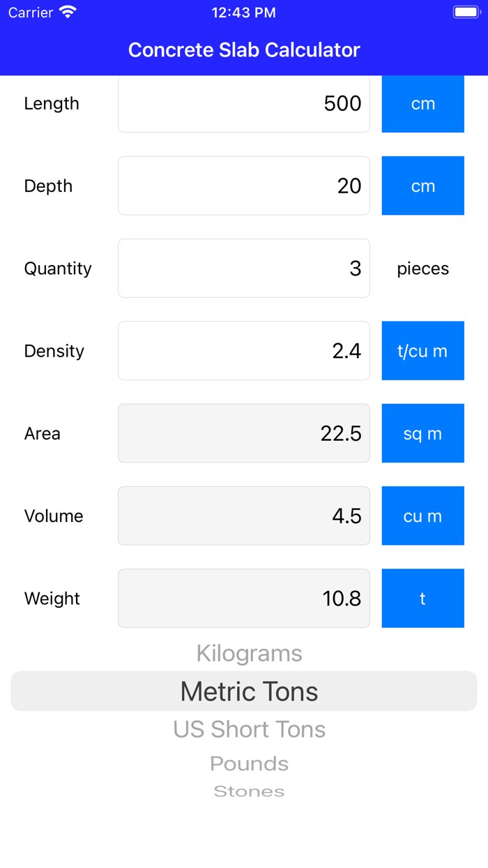488x868 pixels.
Task: Switch the Area unit sq m
Action: 422,433
